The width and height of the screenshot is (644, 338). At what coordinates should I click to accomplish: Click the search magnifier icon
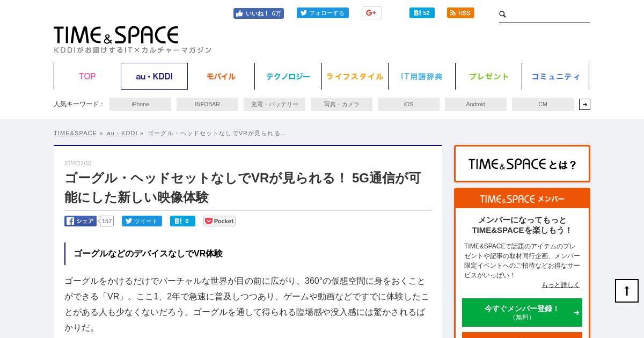click(x=503, y=14)
